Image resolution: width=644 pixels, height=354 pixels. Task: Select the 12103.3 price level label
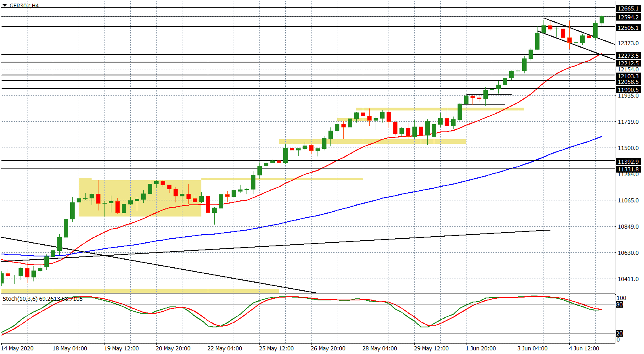pos(628,76)
